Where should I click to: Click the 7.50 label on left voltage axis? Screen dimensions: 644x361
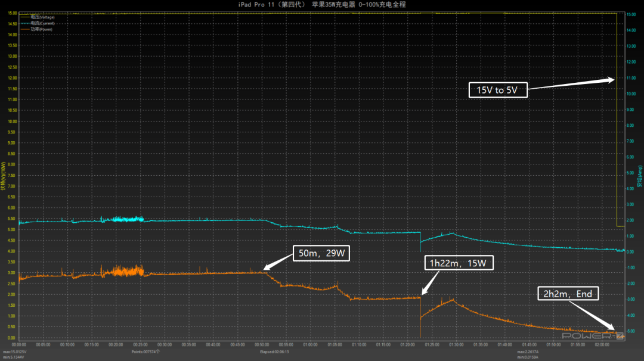point(13,176)
